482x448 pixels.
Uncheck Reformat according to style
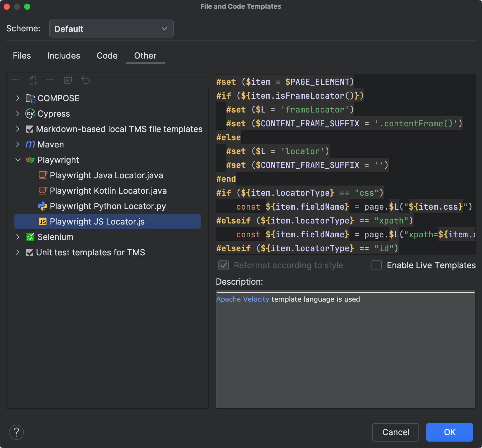click(223, 265)
